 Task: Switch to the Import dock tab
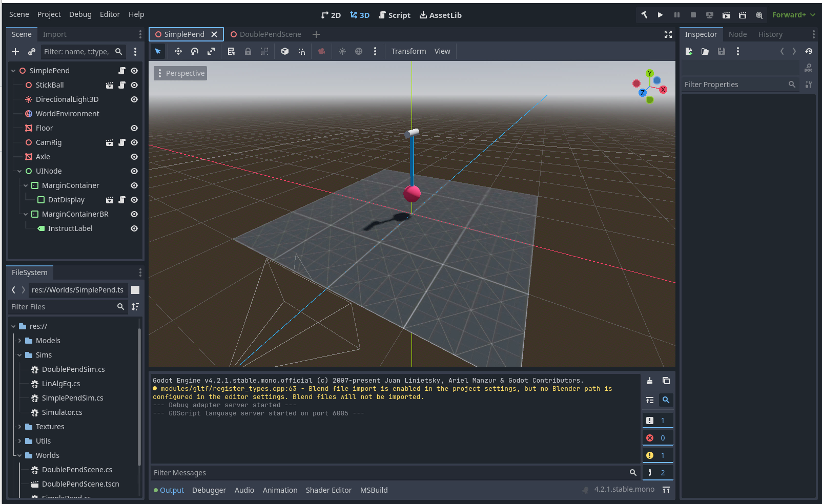[55, 34]
